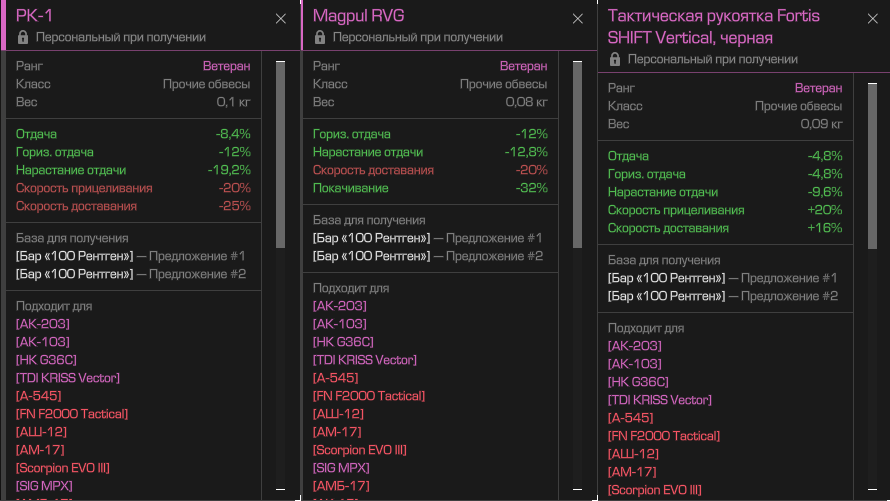Click the Magpul RVG title text
Screen dimensions: 890x501
pyautogui.click(x=359, y=16)
